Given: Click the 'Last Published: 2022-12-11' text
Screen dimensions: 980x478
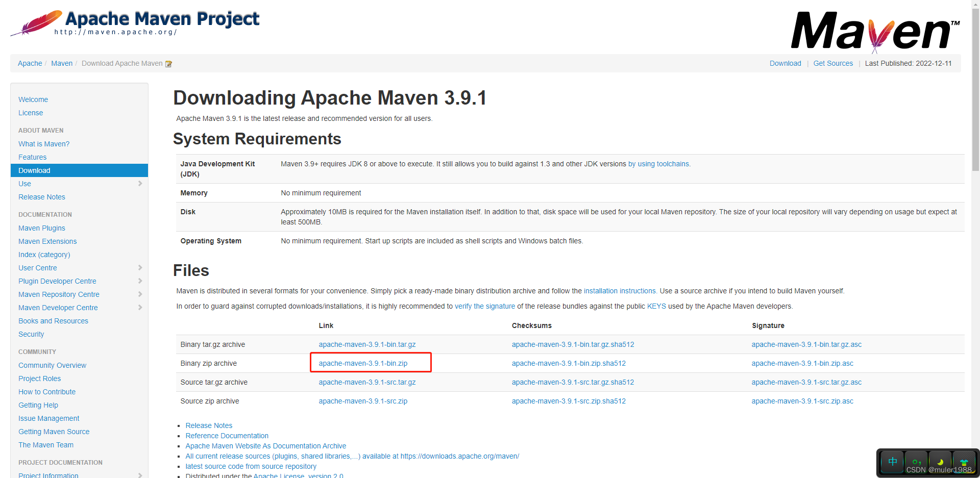Looking at the screenshot, I should click(909, 63).
